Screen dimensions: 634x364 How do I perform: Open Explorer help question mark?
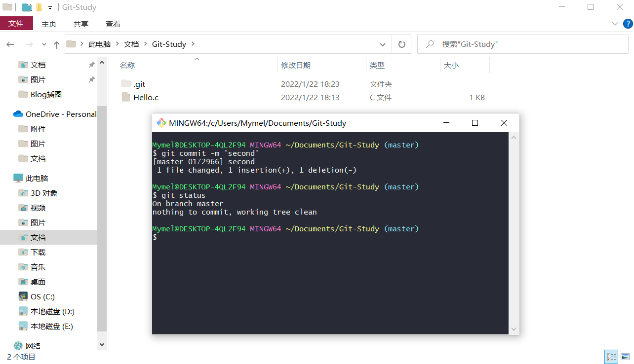click(x=628, y=23)
